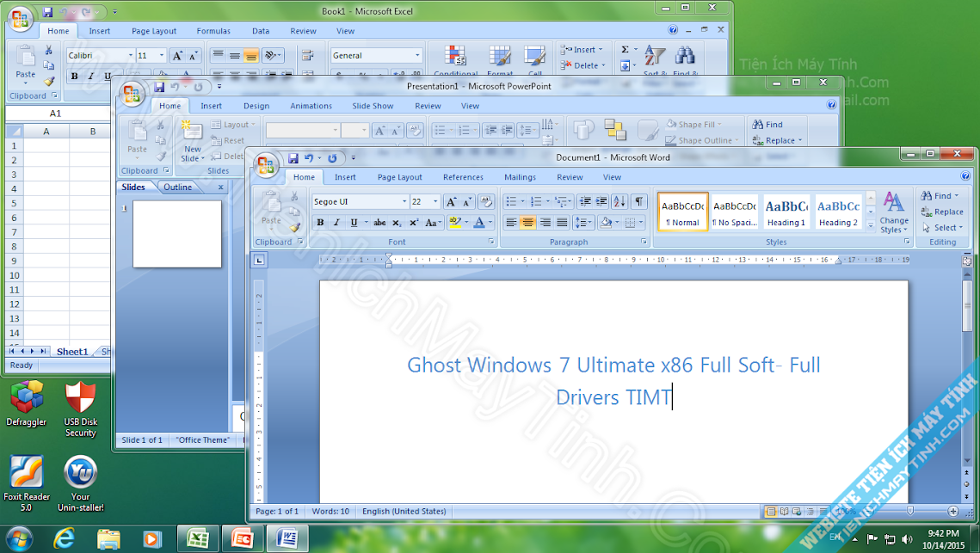Toggle italic formatting in the Font group

click(x=336, y=223)
